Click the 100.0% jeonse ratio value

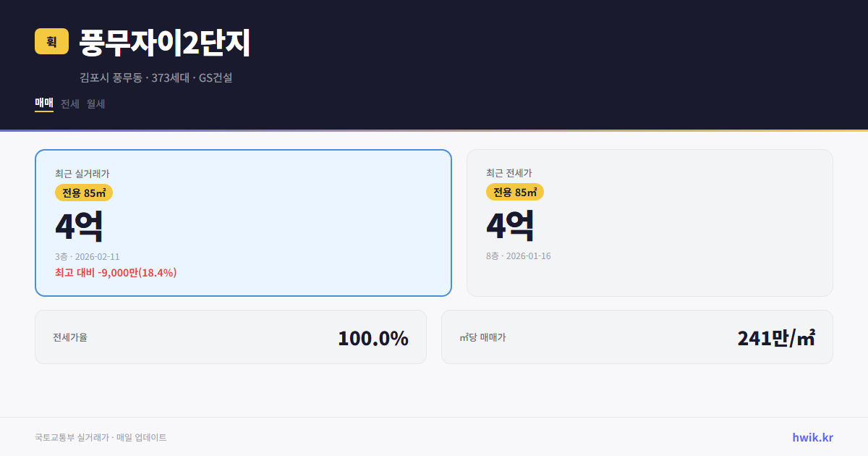click(373, 337)
